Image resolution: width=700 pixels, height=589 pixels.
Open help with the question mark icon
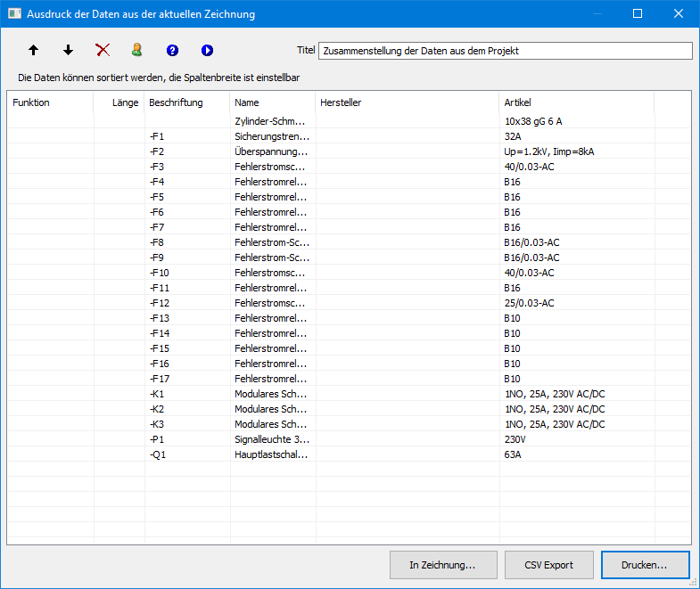click(x=172, y=51)
